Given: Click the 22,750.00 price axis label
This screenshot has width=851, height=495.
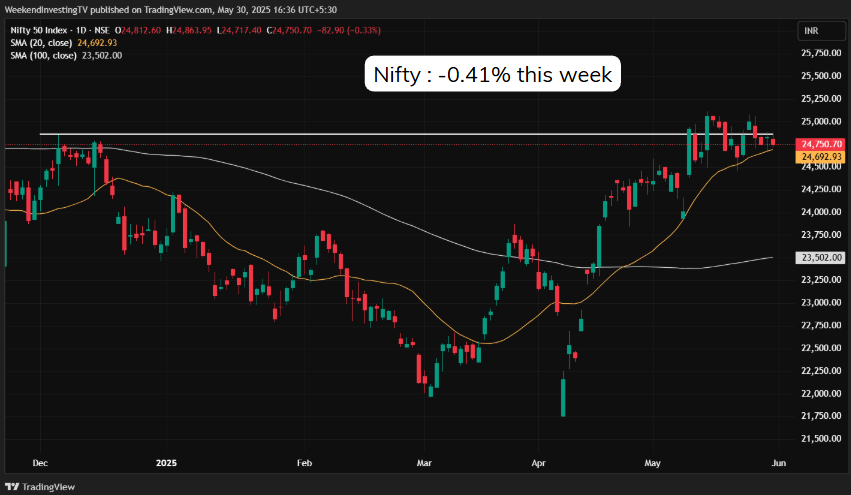Looking at the screenshot, I should (821, 325).
